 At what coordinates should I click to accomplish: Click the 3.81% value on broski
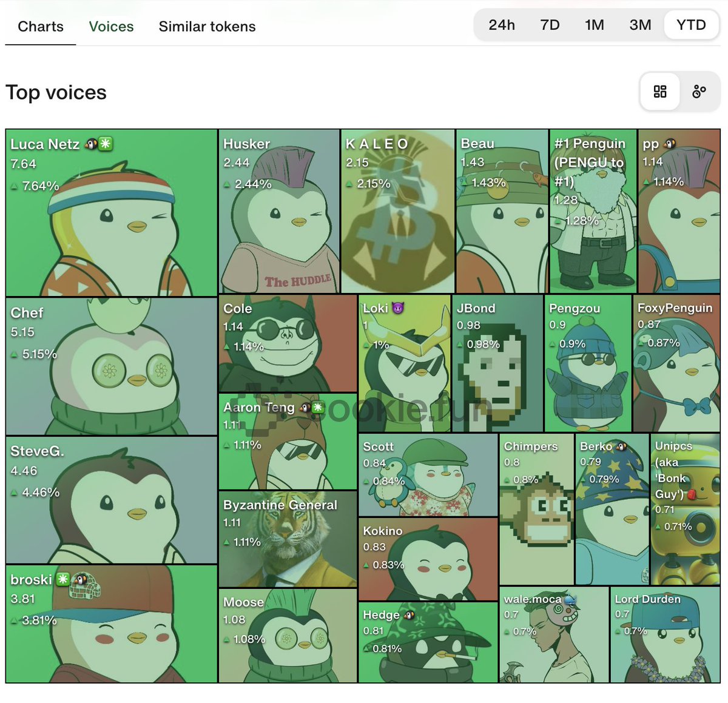pos(39,620)
